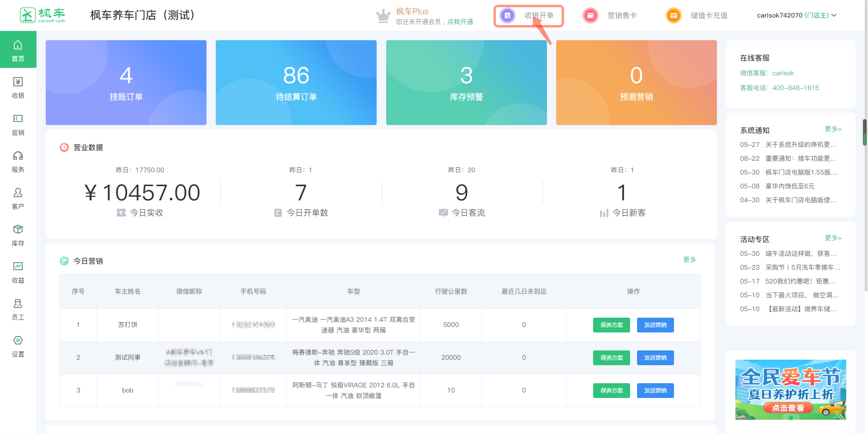Open the 待结算订单 blue card
Screen dimensions: 868x434
tap(296, 83)
